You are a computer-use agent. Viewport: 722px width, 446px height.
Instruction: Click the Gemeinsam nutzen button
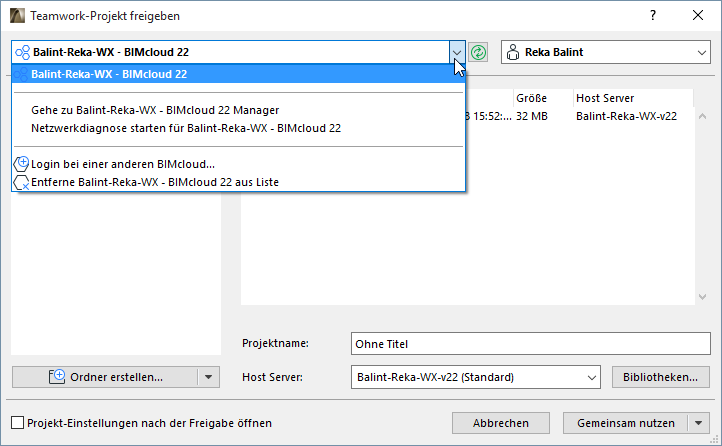pos(626,423)
